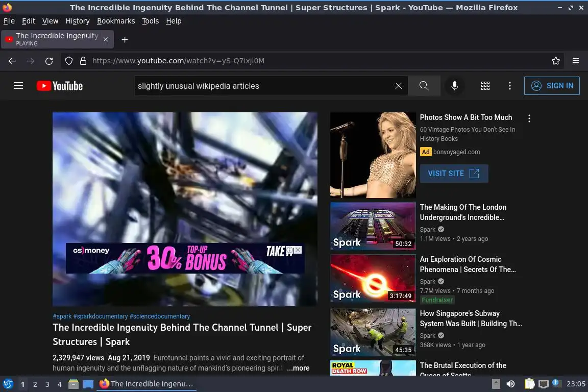This screenshot has width=588, height=392.
Task: Switch to workspace 2
Action: pos(35,384)
